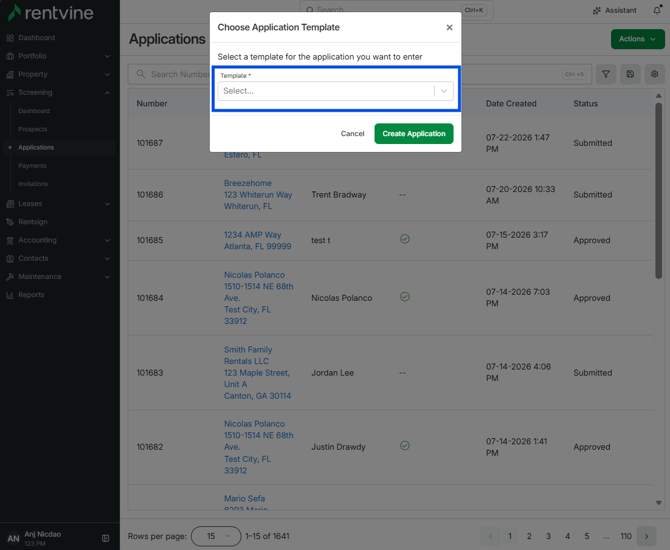The height and width of the screenshot is (550, 670).
Task: Open Reports in the sidebar
Action: [x=31, y=295]
